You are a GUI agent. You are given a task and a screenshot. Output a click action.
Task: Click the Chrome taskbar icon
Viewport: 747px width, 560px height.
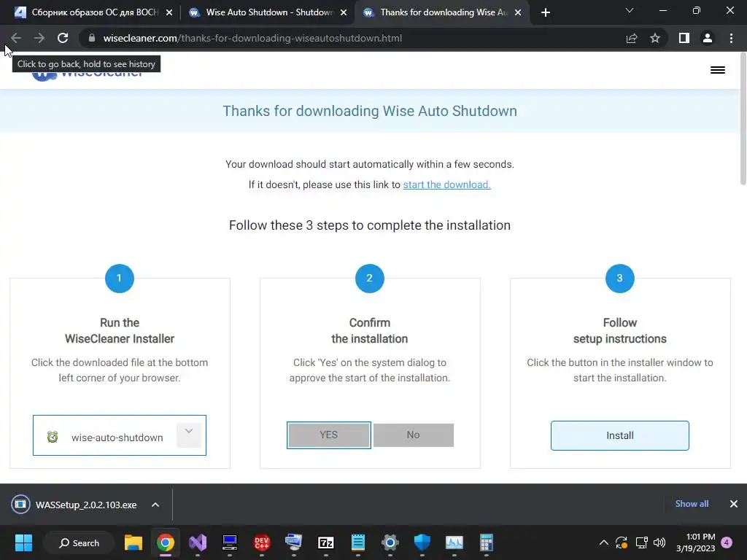[x=166, y=542]
